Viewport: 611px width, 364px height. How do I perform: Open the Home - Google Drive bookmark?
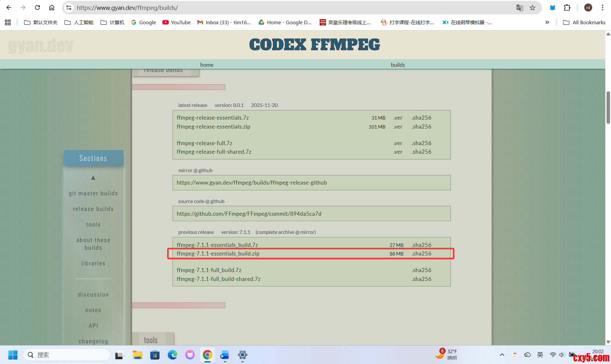click(x=285, y=22)
